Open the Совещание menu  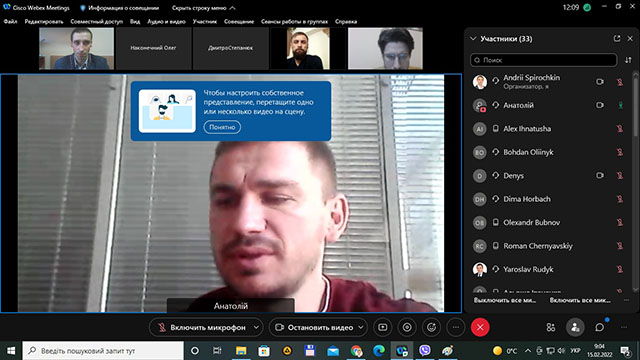[239, 21]
